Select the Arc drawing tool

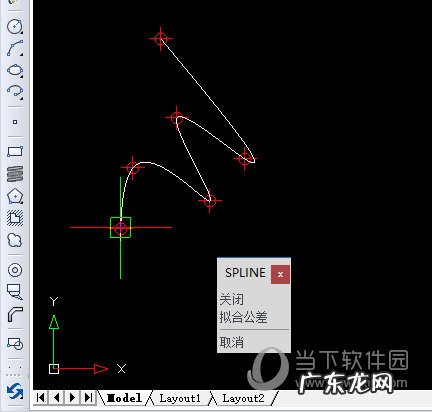15,48
